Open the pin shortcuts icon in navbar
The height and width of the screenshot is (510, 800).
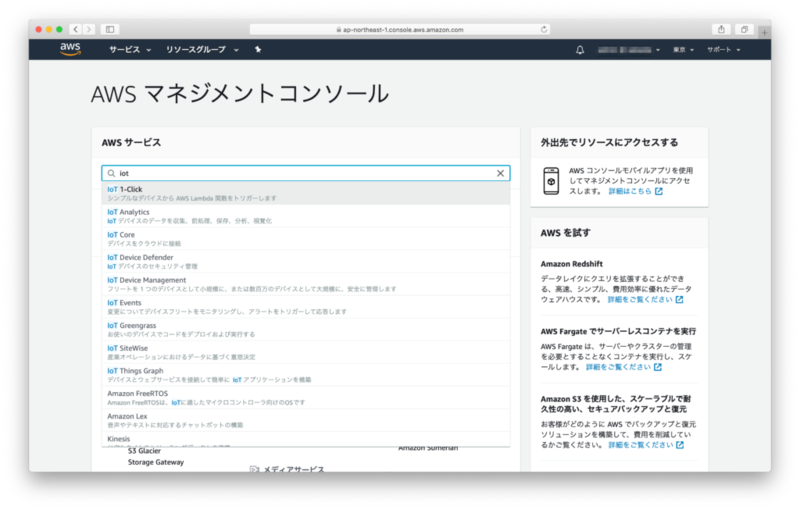258,49
